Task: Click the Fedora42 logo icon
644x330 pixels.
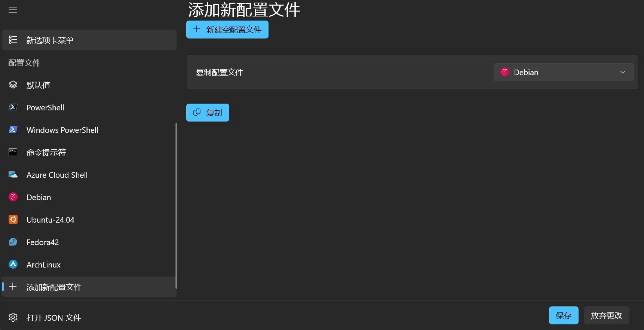Action: coord(13,242)
